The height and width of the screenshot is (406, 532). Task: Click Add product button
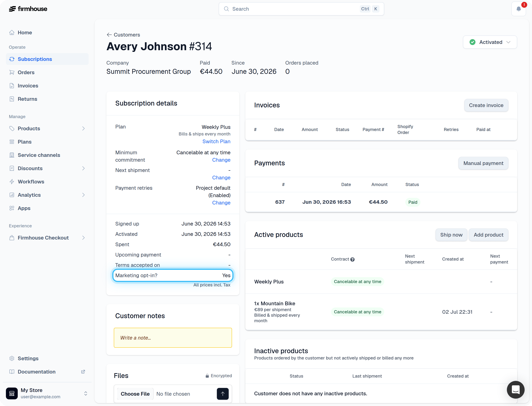tap(488, 235)
